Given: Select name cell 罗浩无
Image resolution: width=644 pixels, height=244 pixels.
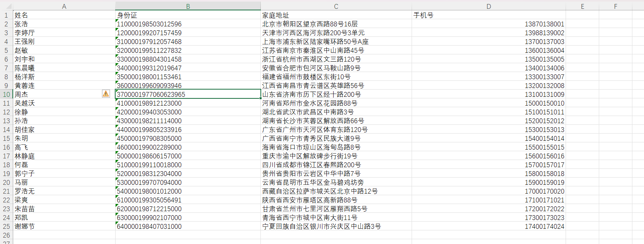Looking at the screenshot, I should click(64, 191).
